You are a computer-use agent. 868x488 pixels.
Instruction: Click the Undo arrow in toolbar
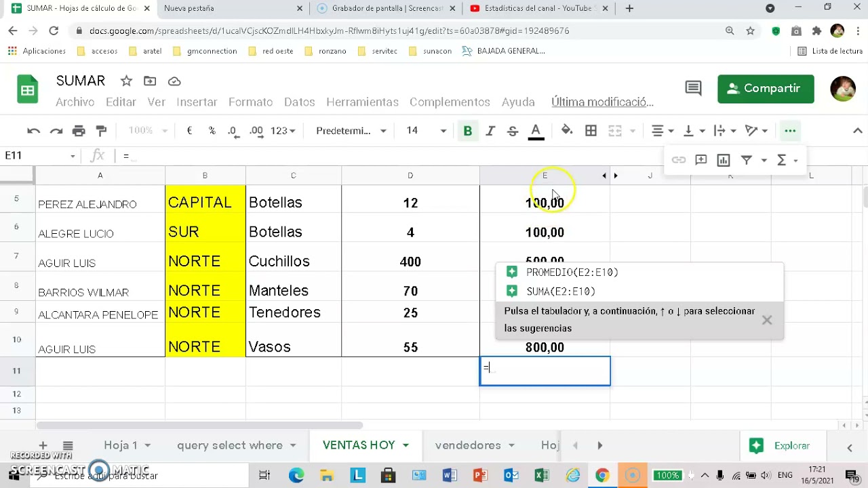point(33,131)
